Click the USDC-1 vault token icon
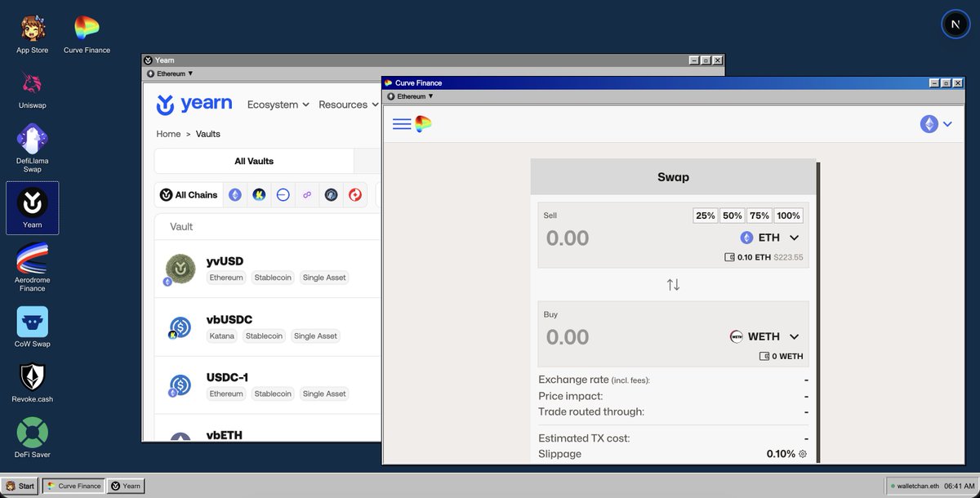980x498 pixels. [180, 385]
